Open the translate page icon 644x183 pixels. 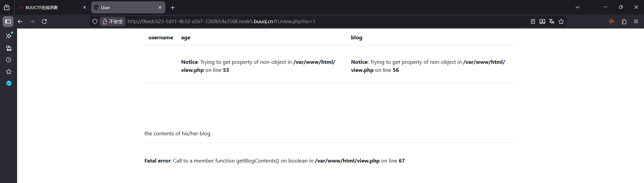click(x=552, y=21)
